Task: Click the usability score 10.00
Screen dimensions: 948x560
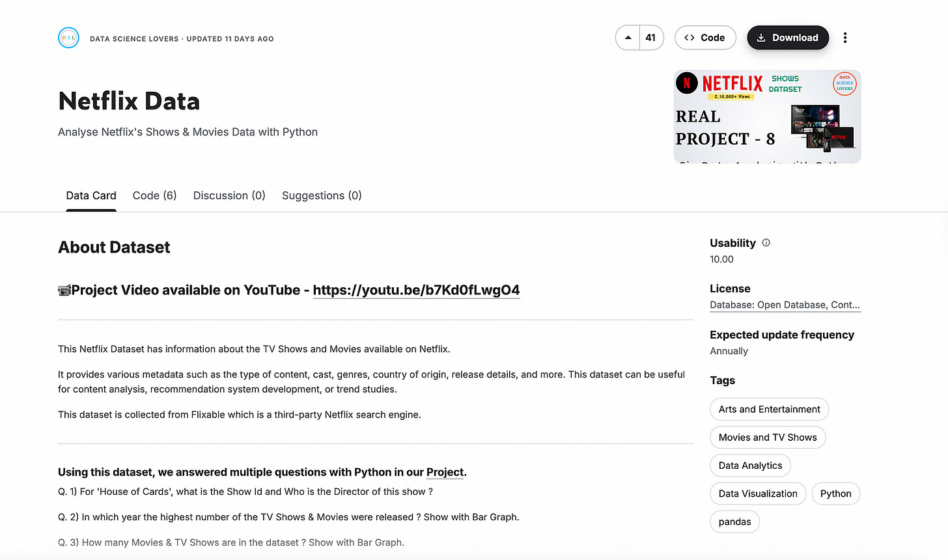Action: coord(721,259)
